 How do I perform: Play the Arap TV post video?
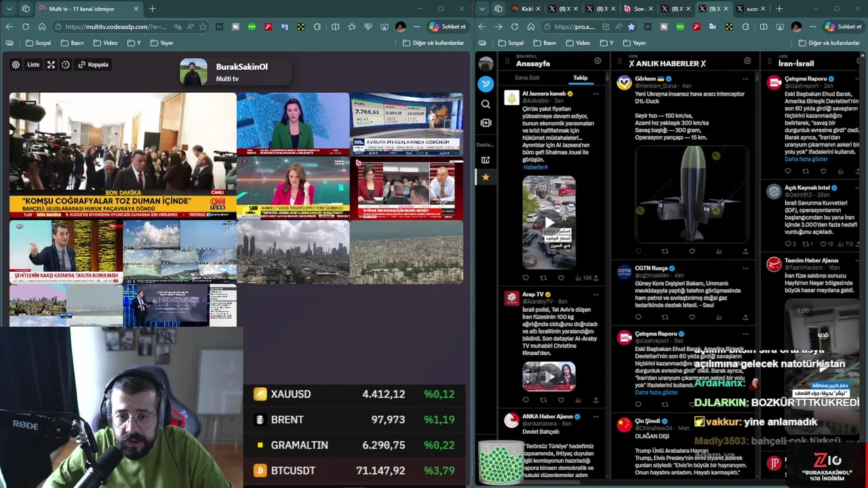click(x=549, y=377)
